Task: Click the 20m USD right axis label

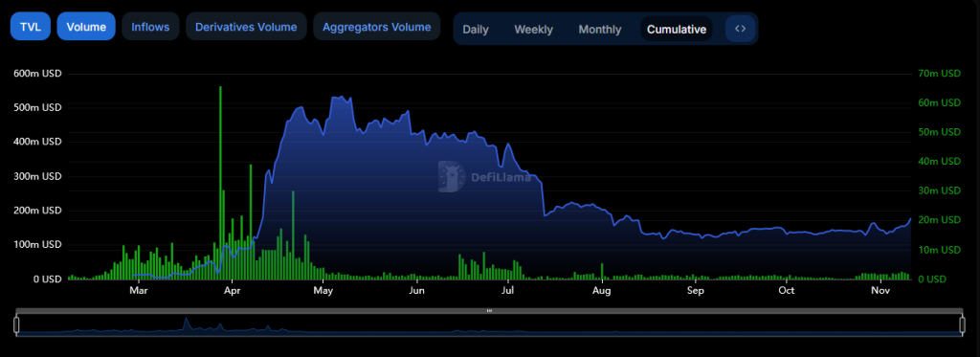Action: point(940,220)
